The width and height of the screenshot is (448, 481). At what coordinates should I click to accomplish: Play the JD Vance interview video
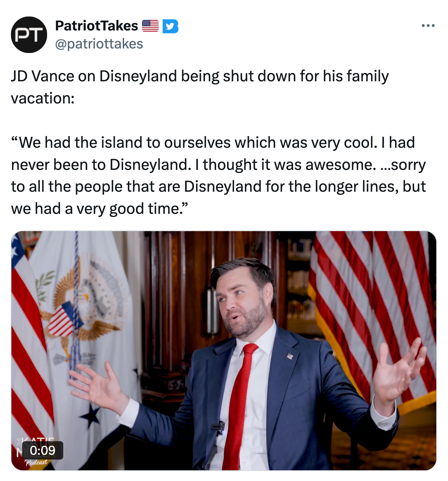(x=224, y=350)
